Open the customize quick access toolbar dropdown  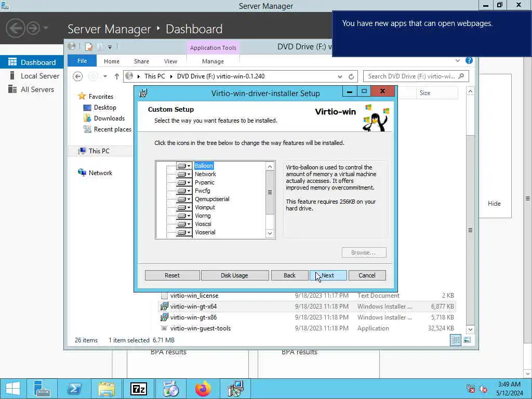(110, 47)
